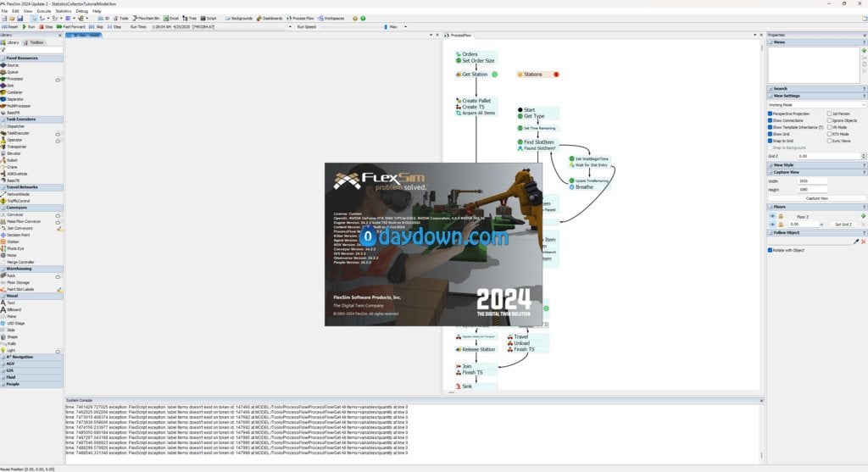Expand the AGV library group
The height and width of the screenshot is (472, 868).
[31, 364]
